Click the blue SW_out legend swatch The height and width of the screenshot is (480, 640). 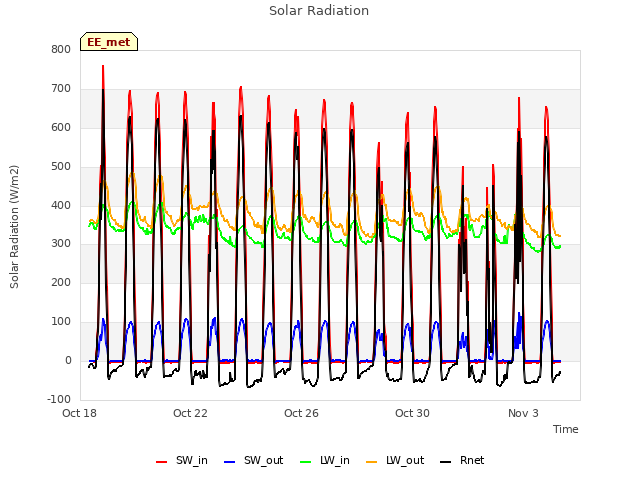[230, 462]
